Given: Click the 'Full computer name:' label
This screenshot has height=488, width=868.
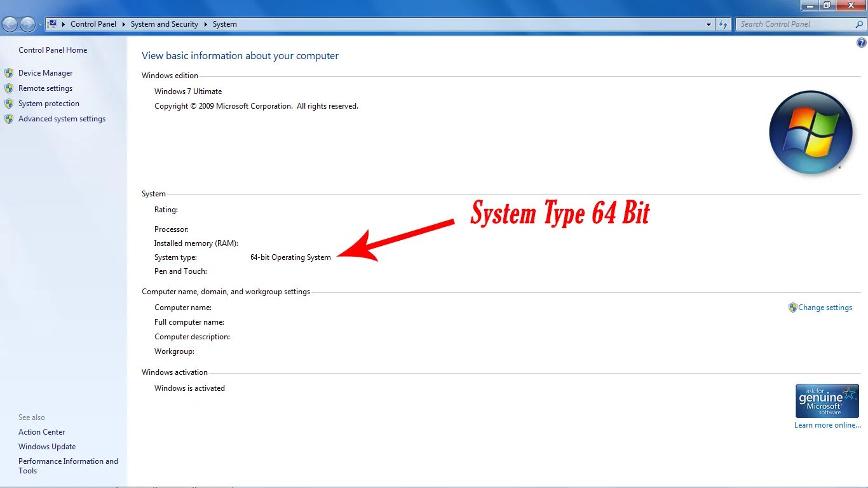Looking at the screenshot, I should point(189,322).
